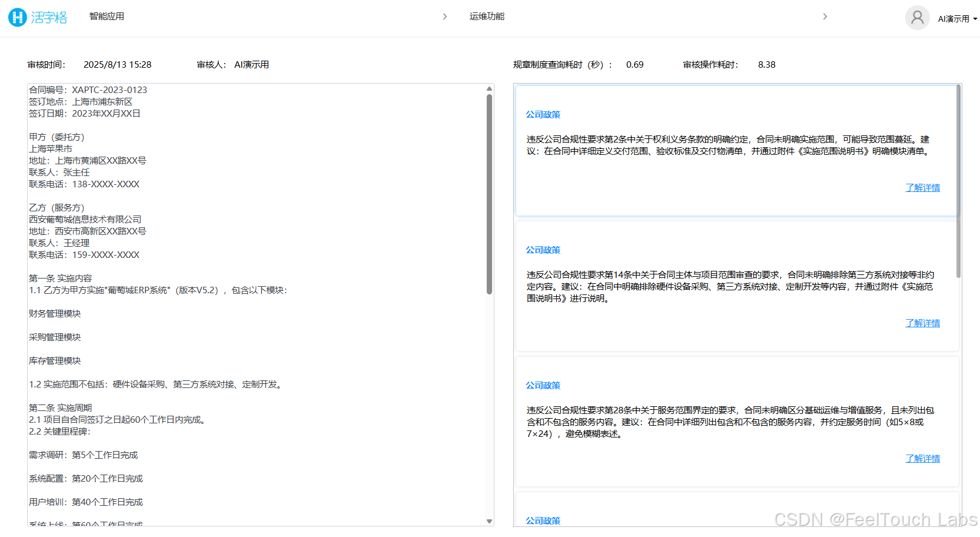The image size is (980, 537).
Task: Select the 公司政策 heading above 第14条
Action: (x=543, y=250)
